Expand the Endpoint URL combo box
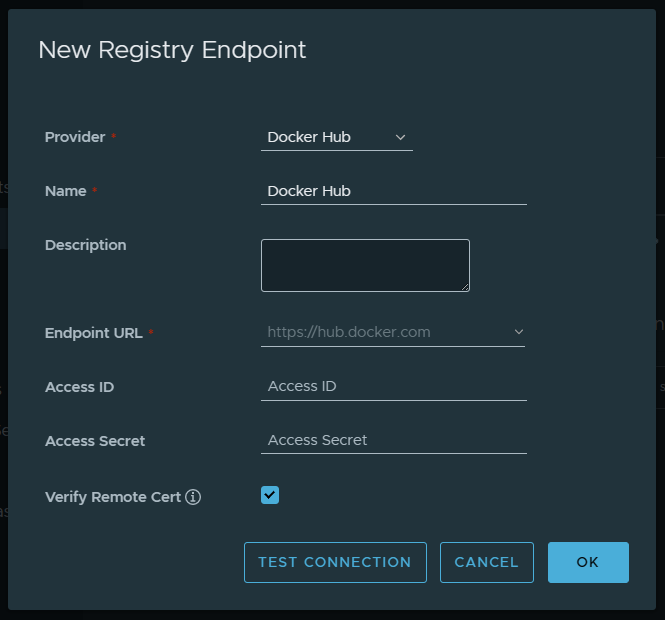Screen dimensions: 665x620 tap(392, 332)
